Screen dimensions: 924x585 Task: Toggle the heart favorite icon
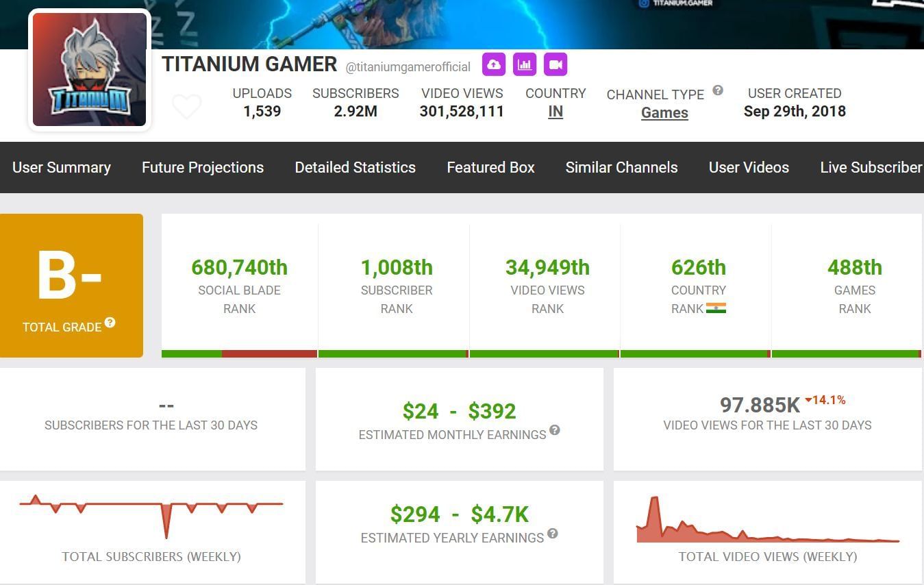click(186, 107)
